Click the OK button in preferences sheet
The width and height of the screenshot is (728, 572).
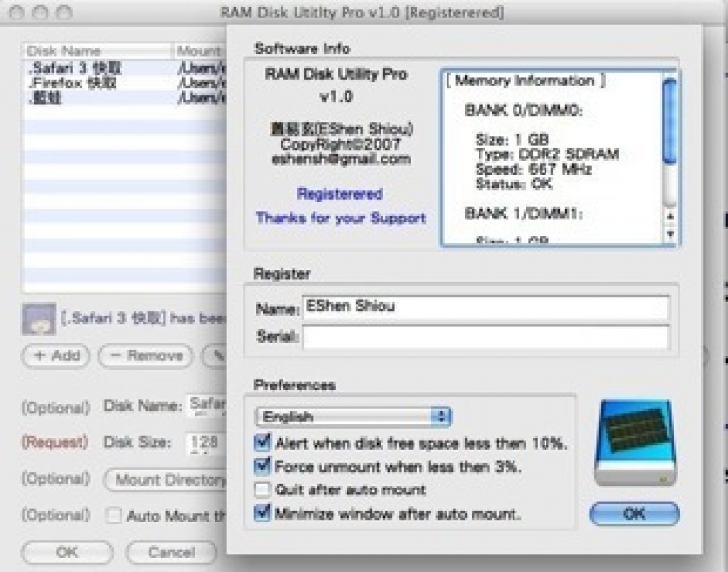pos(635,514)
